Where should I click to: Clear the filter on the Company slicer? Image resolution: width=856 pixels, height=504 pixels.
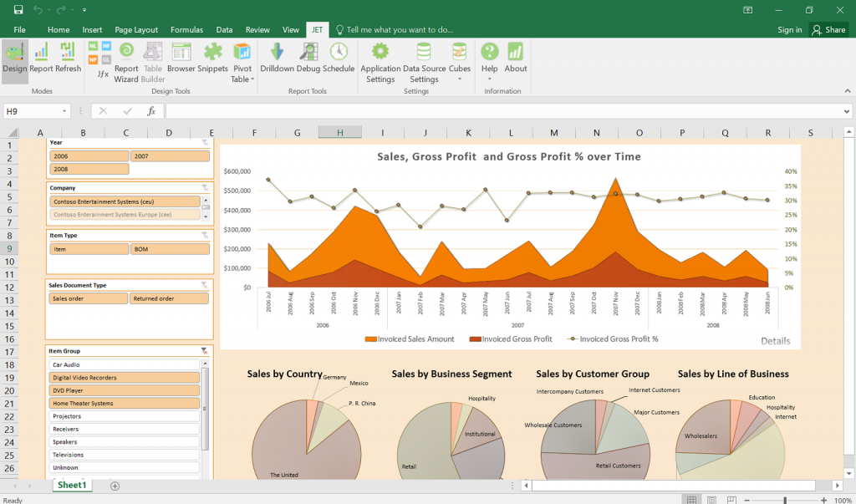205,188
